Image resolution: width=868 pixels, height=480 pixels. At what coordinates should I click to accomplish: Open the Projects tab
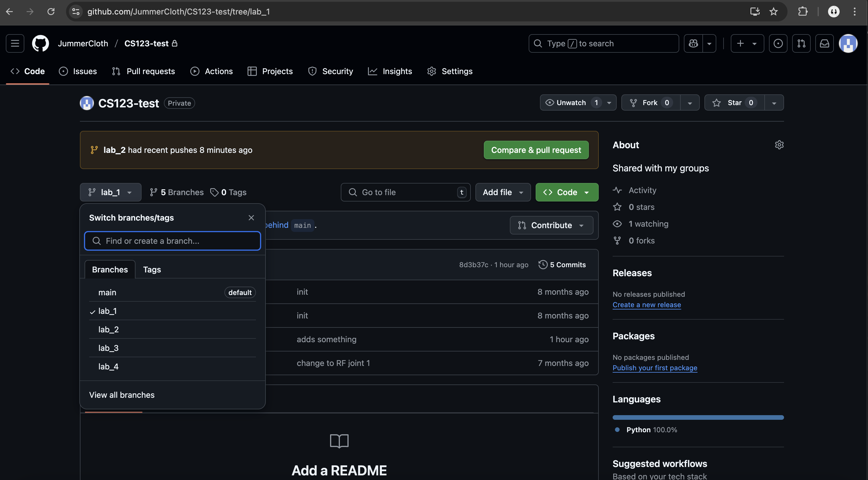coord(270,71)
